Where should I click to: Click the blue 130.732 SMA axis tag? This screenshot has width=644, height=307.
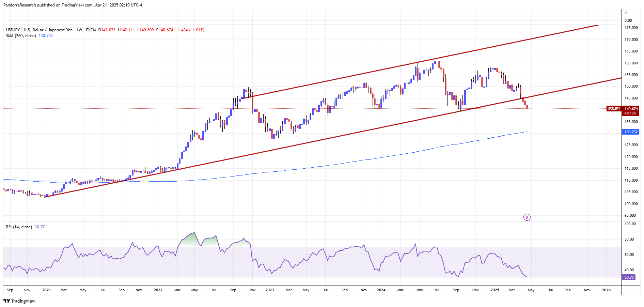pos(631,132)
